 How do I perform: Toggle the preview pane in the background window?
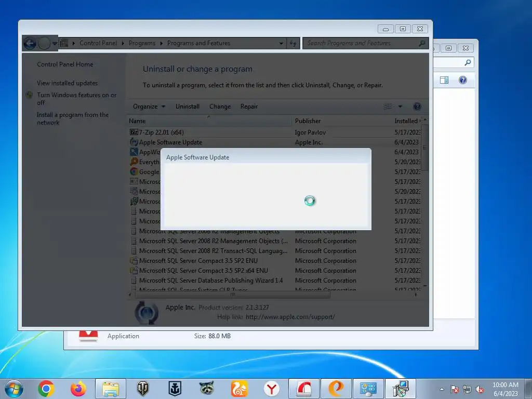pos(444,80)
